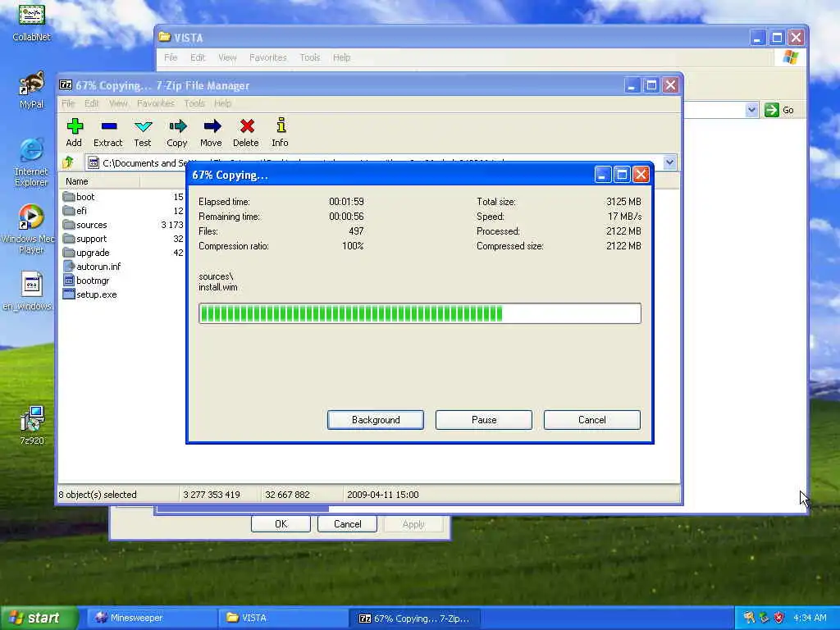Screen dimensions: 840x630
Task: Click the green copy progress bar
Action: pos(419,313)
